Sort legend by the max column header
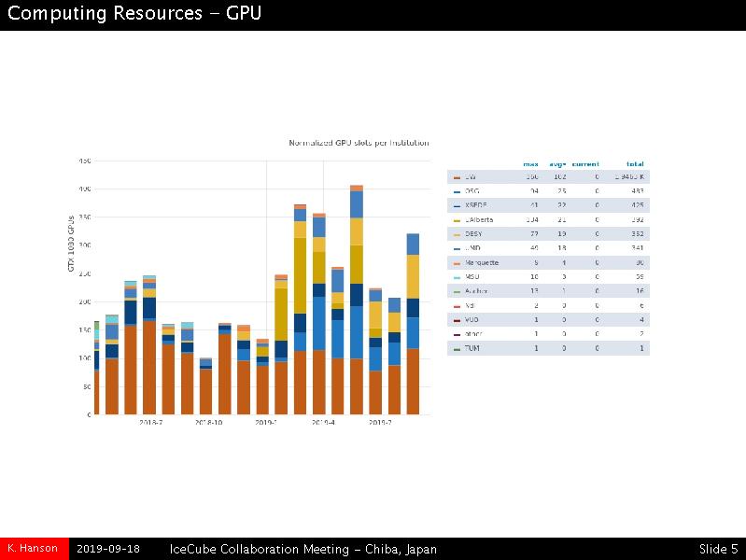 click(530, 164)
